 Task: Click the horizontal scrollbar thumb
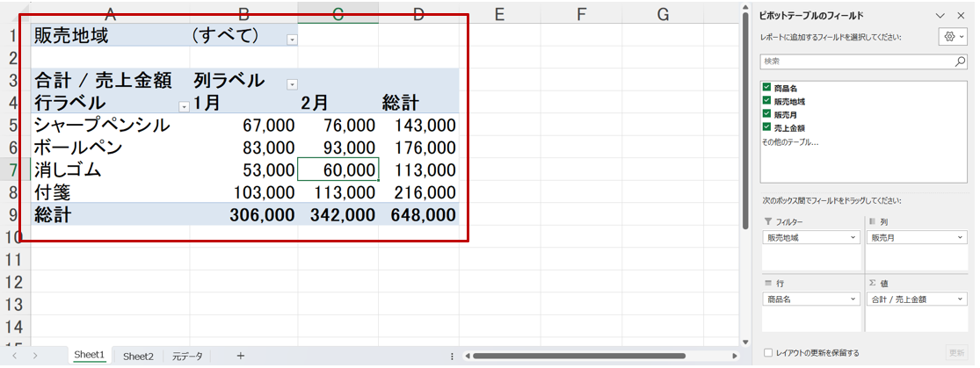point(578,356)
